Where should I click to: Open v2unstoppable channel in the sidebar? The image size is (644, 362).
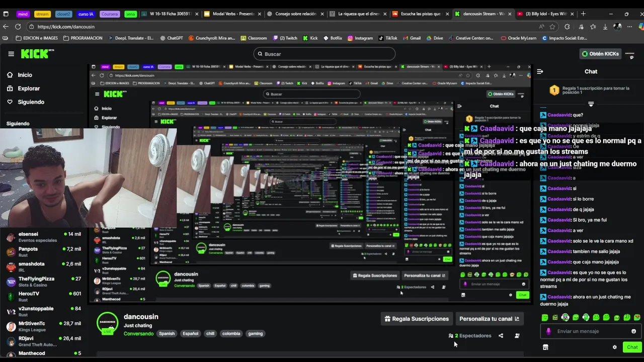click(43, 312)
